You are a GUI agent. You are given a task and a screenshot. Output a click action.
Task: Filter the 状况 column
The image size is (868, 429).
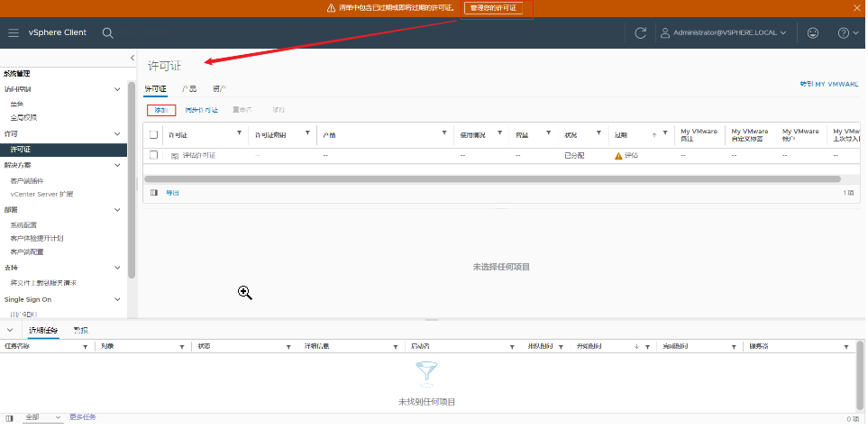coord(598,132)
